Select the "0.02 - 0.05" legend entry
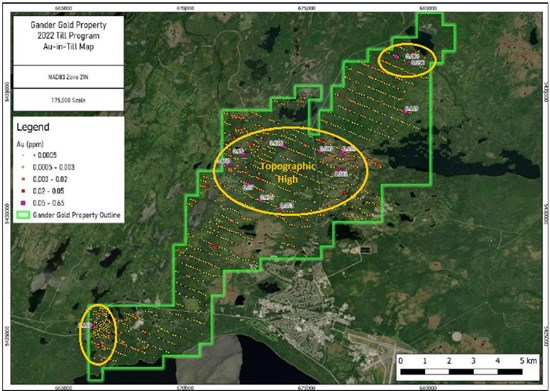550x391 pixels. [48, 191]
